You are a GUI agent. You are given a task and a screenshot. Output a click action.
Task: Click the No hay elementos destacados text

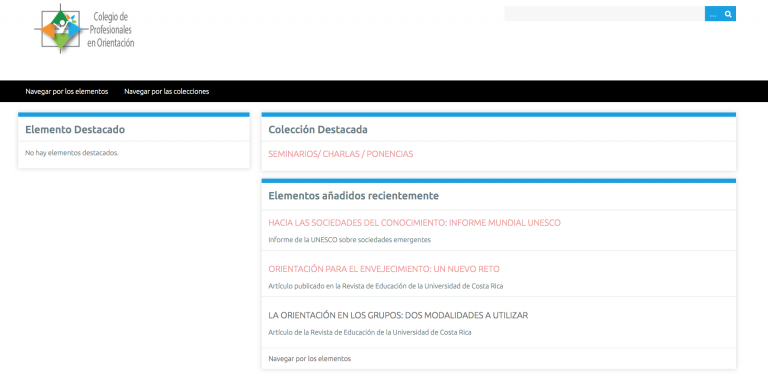pyautogui.click(x=72, y=153)
